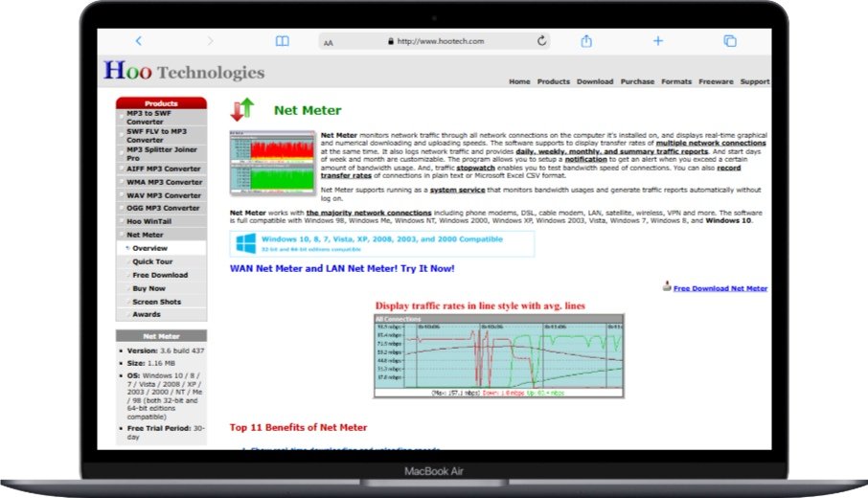The height and width of the screenshot is (498, 868).
Task: Open the Share sheet icon
Action: tap(586, 41)
